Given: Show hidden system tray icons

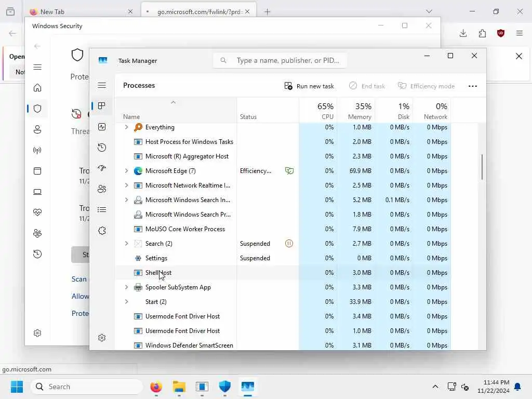Looking at the screenshot, I should pos(435,387).
